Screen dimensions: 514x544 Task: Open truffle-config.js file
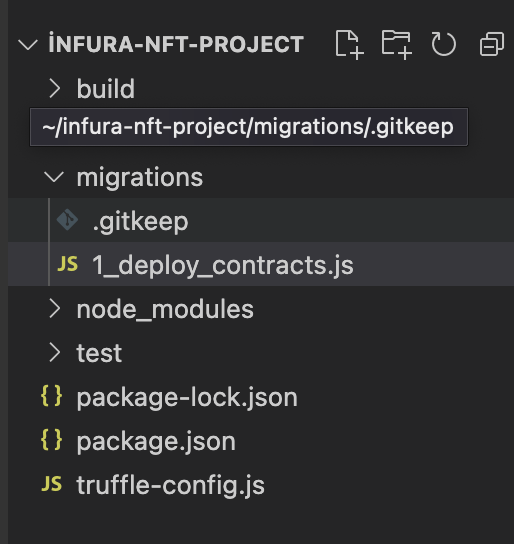(x=261, y=484)
